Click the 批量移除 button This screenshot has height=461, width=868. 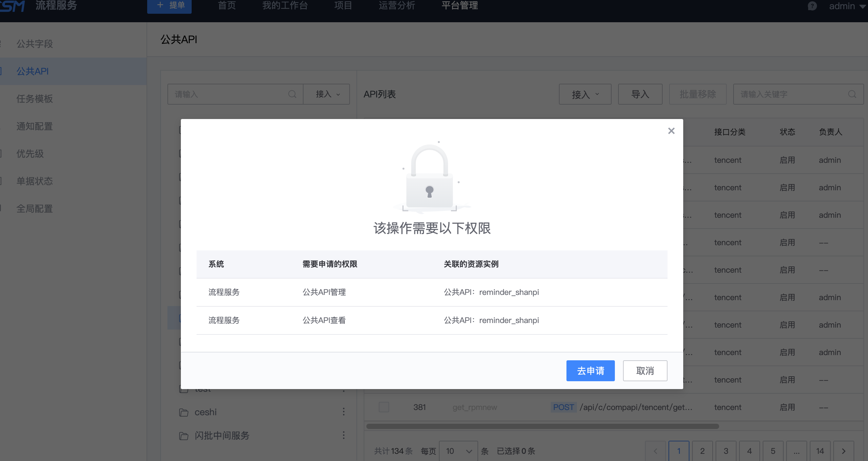pyautogui.click(x=698, y=94)
